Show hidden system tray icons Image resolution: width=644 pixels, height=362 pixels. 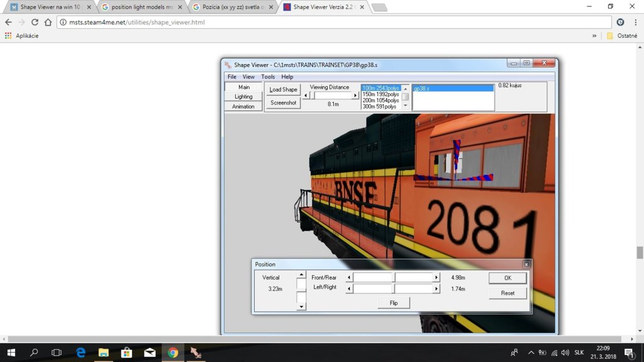(x=531, y=353)
